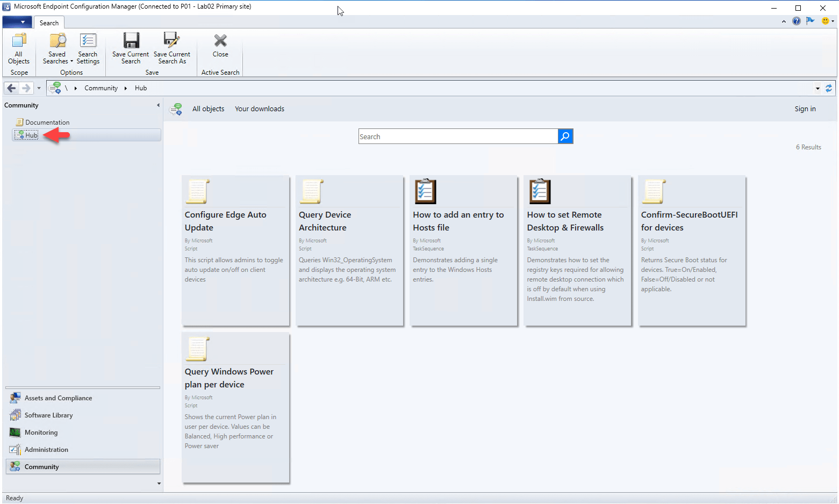The image size is (839, 504).
Task: Go back using navigation arrow
Action: [x=11, y=88]
